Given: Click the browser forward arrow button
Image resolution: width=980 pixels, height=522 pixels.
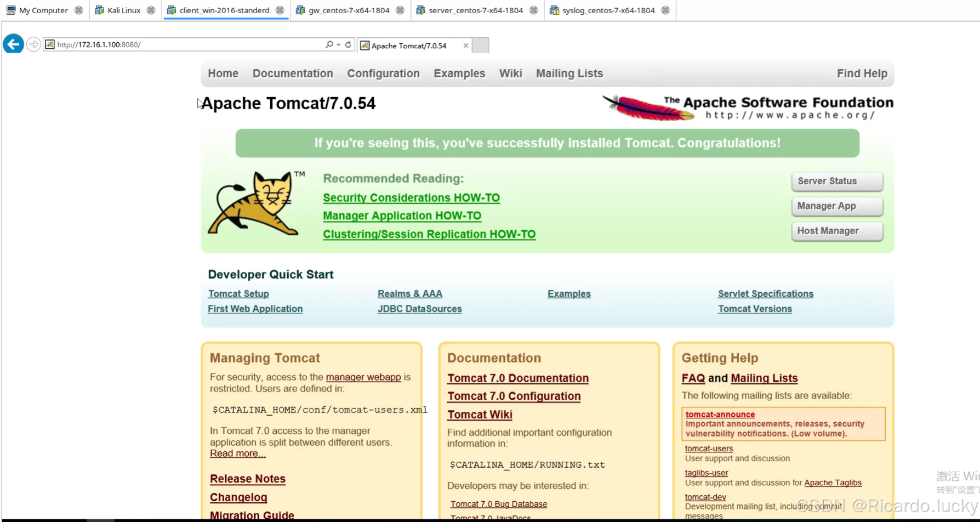Looking at the screenshot, I should [33, 44].
